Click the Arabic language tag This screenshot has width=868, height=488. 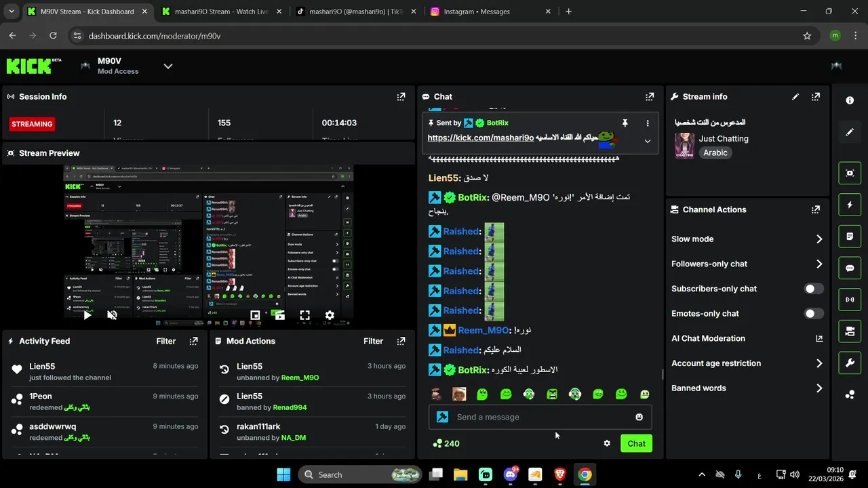coord(715,153)
